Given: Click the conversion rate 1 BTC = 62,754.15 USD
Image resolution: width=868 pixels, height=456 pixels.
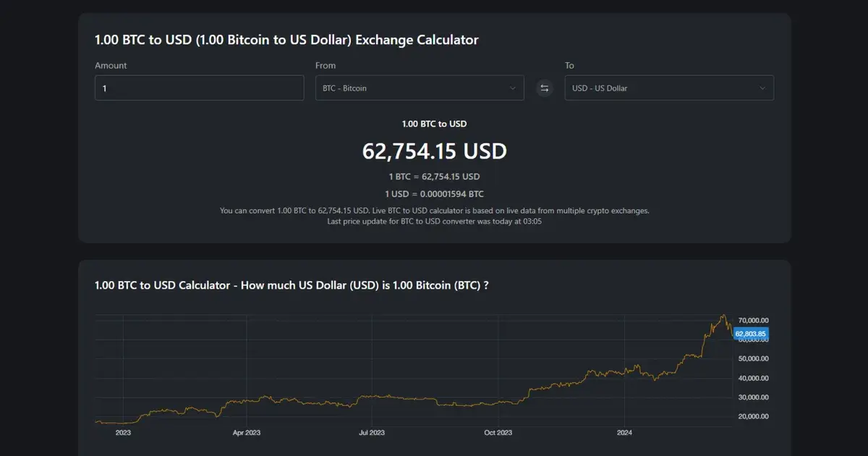Looking at the screenshot, I should pyautogui.click(x=434, y=176).
